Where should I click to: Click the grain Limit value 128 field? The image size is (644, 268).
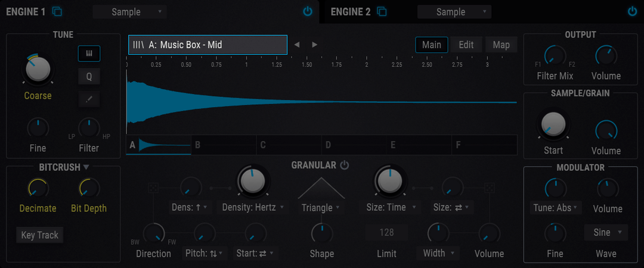point(386,233)
